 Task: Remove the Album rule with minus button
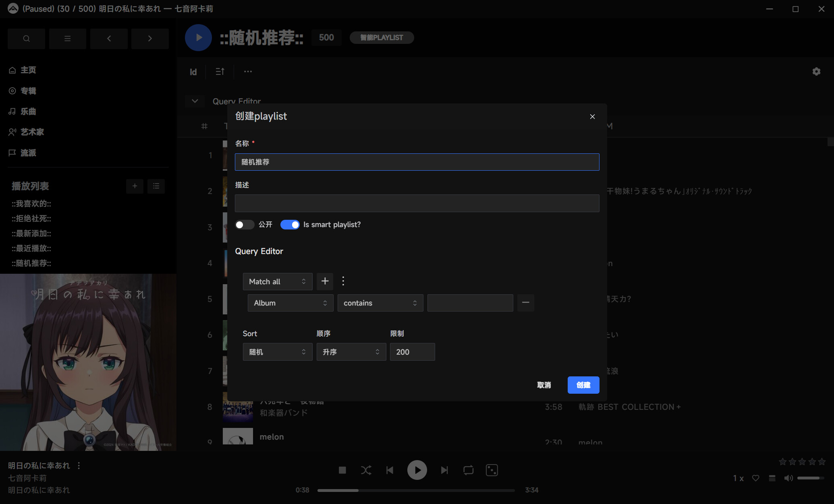tap(525, 303)
